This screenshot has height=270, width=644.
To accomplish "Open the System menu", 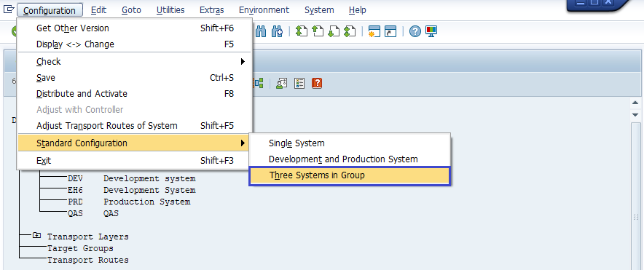I will click(x=319, y=10).
